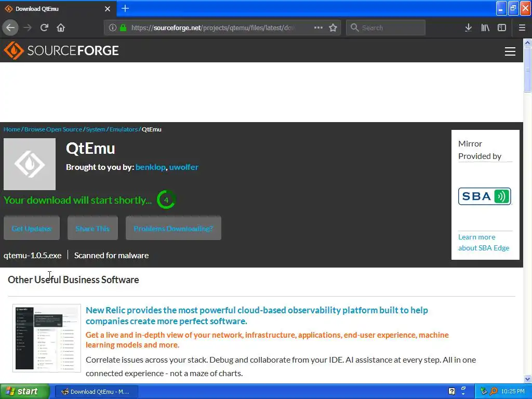
Task: Click the New Relic screenshot thumbnail
Action: [x=47, y=338]
